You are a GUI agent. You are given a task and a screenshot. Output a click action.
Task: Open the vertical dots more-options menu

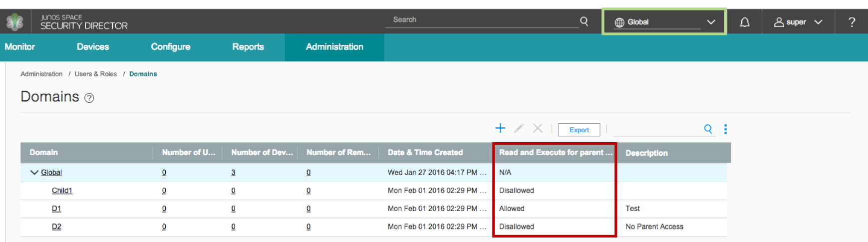pyautogui.click(x=725, y=129)
